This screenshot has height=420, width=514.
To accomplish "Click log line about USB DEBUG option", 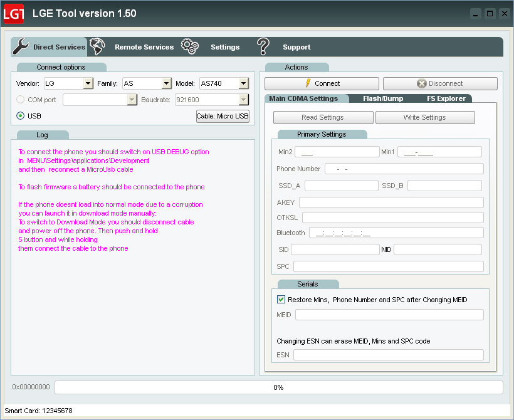I will coord(113,152).
